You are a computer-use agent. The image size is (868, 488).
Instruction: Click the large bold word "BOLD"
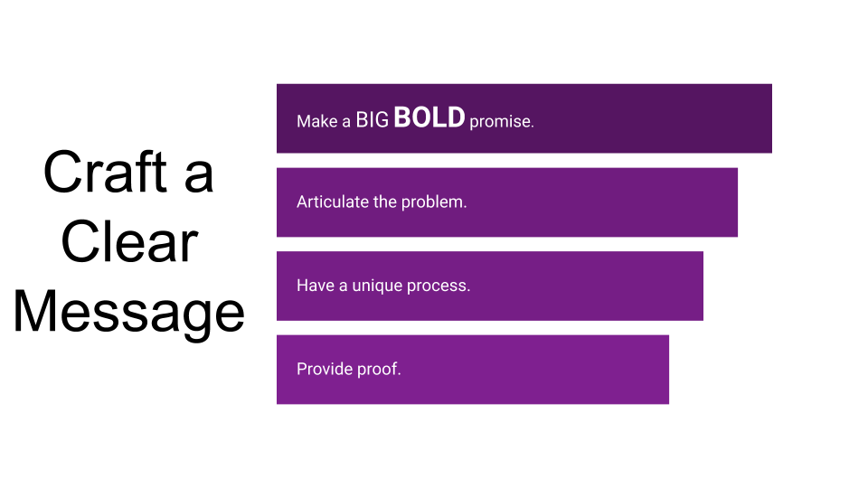tap(429, 117)
